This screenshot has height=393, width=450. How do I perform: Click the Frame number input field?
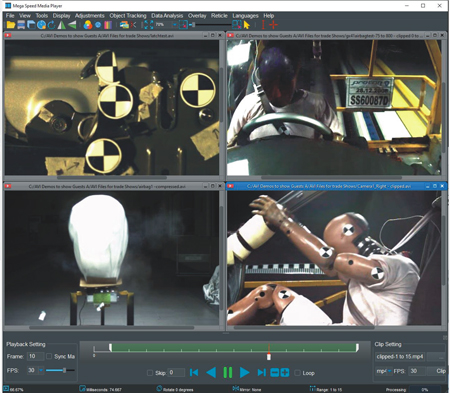pos(35,356)
